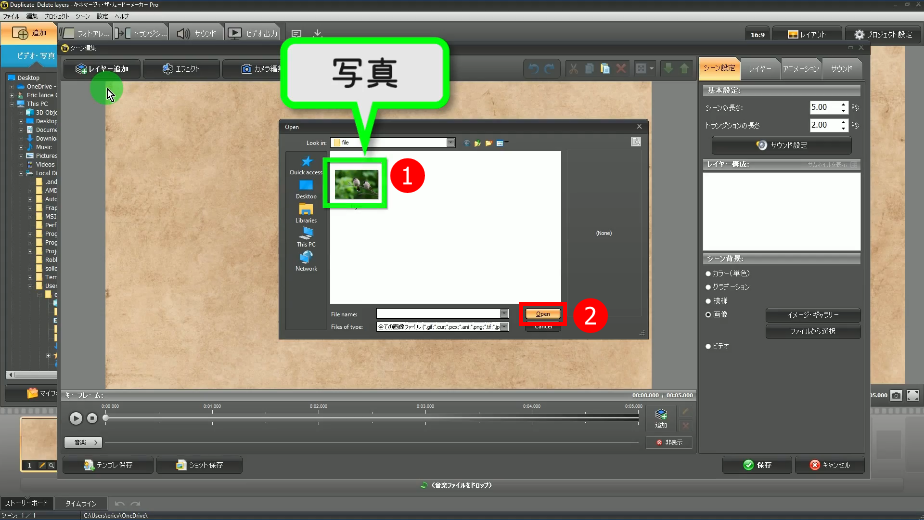Select This PC in the places sidebar
Screen dimensions: 924x520
(x=305, y=237)
